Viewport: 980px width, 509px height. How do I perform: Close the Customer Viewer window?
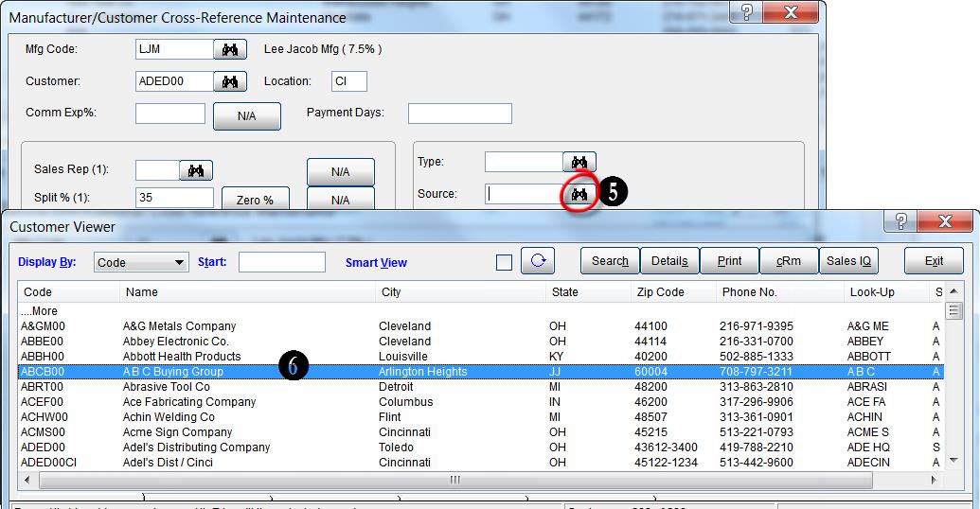click(945, 220)
